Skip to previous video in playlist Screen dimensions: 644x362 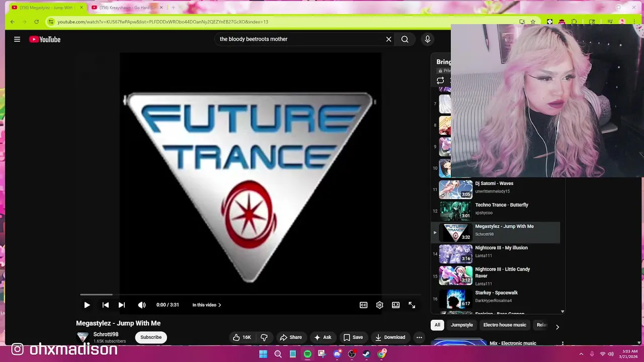pyautogui.click(x=106, y=305)
